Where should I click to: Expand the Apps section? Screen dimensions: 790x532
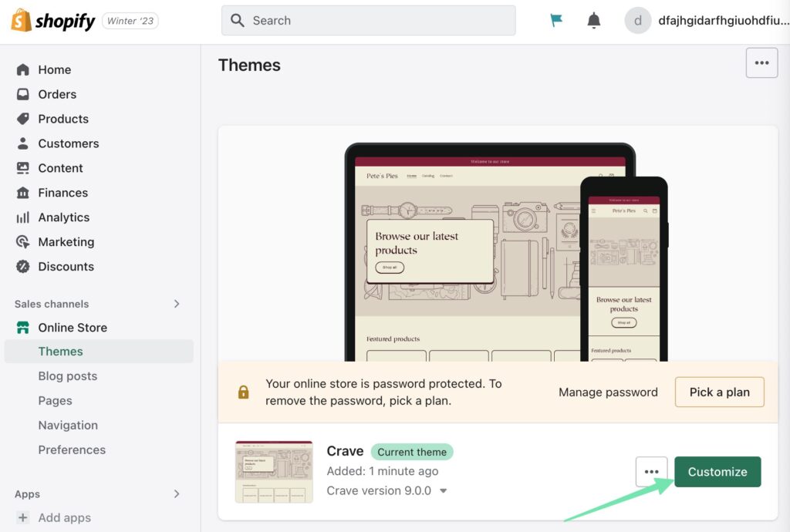pyautogui.click(x=177, y=494)
